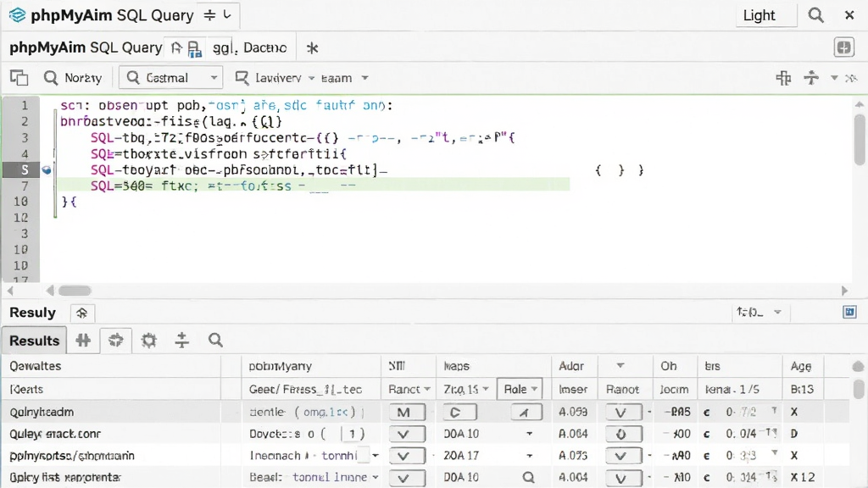Toggle the Ranot checkbox in Bplcy fist row

coord(623,478)
